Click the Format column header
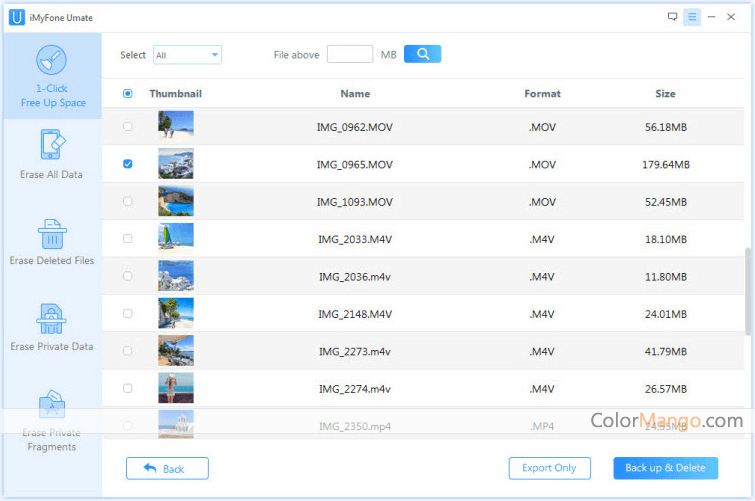This screenshot has width=755, height=501. [x=542, y=94]
